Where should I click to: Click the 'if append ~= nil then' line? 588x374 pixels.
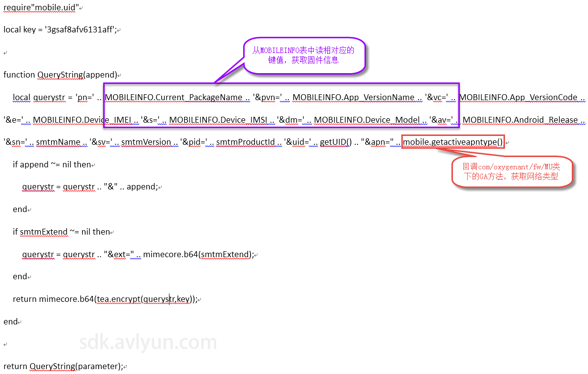pyautogui.click(x=52, y=164)
